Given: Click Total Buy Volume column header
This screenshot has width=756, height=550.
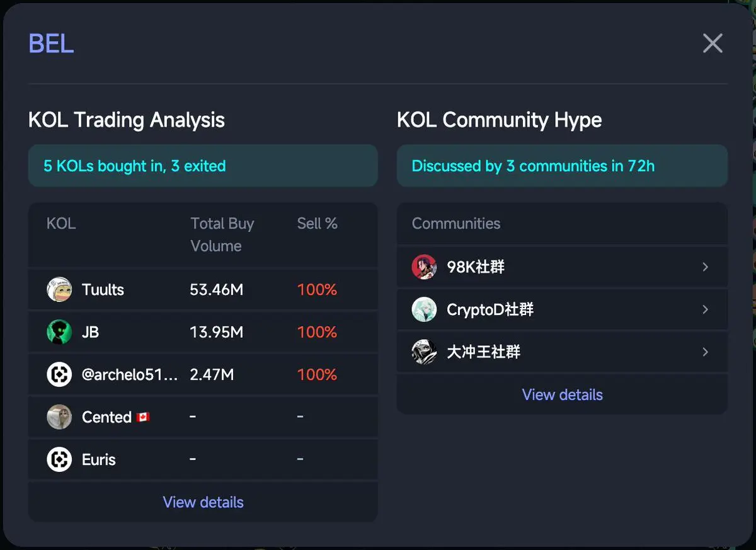Looking at the screenshot, I should (x=222, y=234).
